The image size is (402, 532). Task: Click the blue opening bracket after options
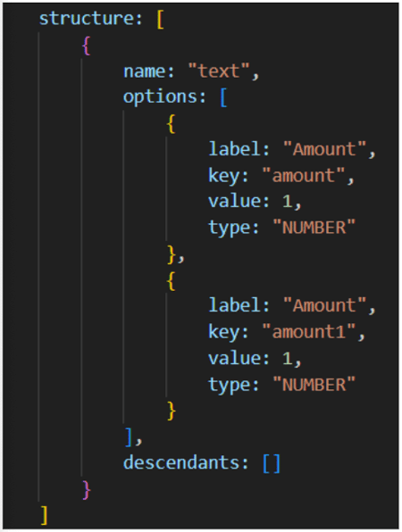coord(223,97)
